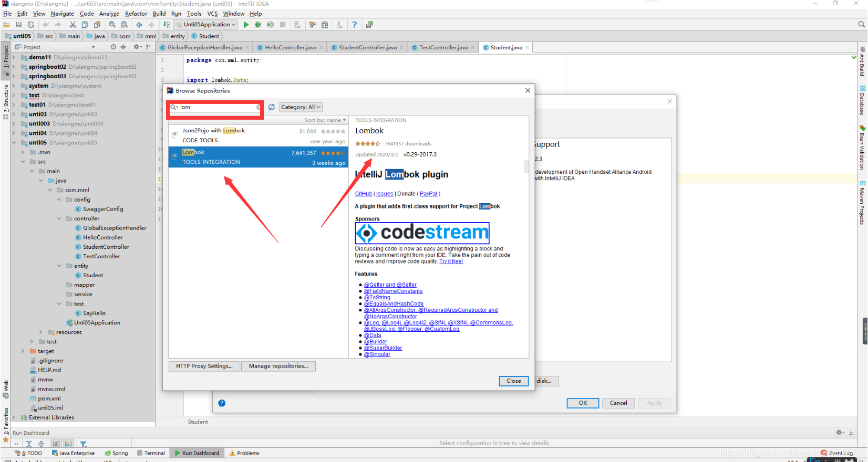Click the Manage repositories button
868x462 pixels.
pos(278,366)
